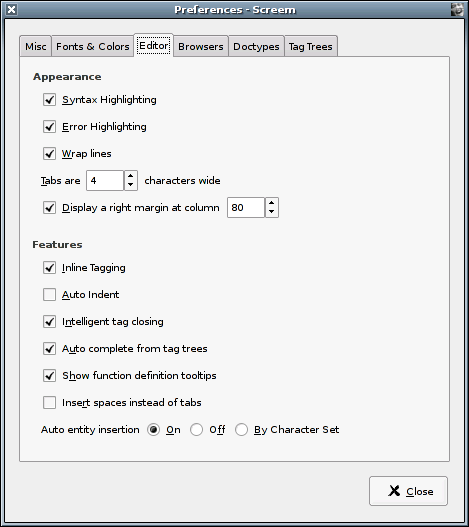This screenshot has height=527, width=469.
Task: Disable Syntax Highlighting checkbox
Action: 49,100
